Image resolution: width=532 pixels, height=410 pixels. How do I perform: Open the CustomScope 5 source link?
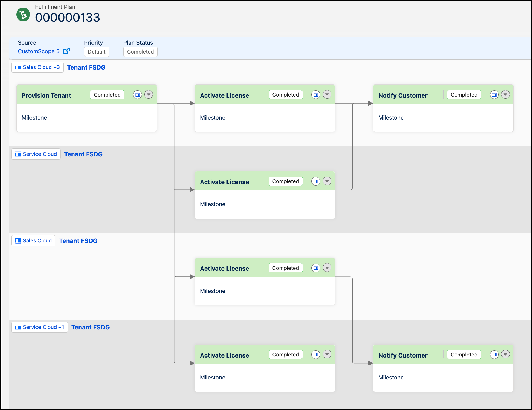point(39,51)
